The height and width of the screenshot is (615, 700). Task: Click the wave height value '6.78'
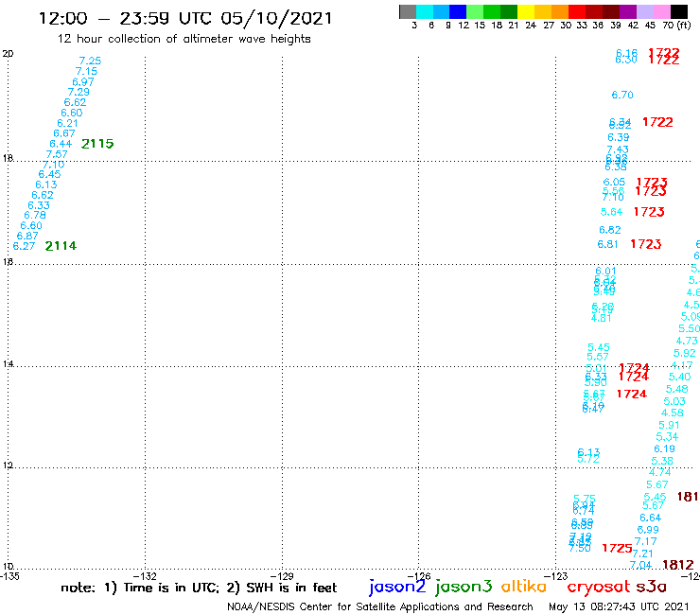pyautogui.click(x=35, y=216)
